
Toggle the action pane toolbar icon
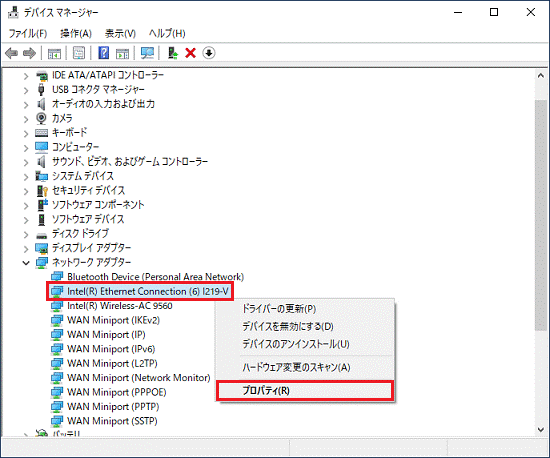click(x=122, y=53)
